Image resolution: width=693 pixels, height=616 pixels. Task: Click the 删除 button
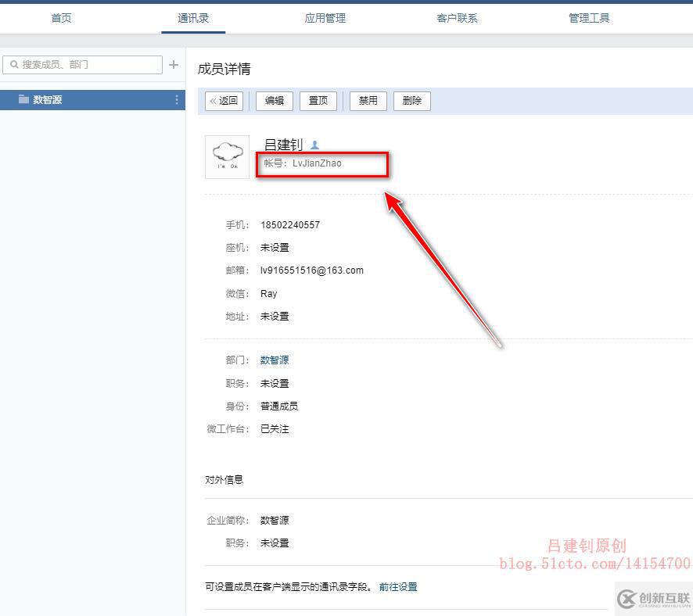(x=412, y=100)
